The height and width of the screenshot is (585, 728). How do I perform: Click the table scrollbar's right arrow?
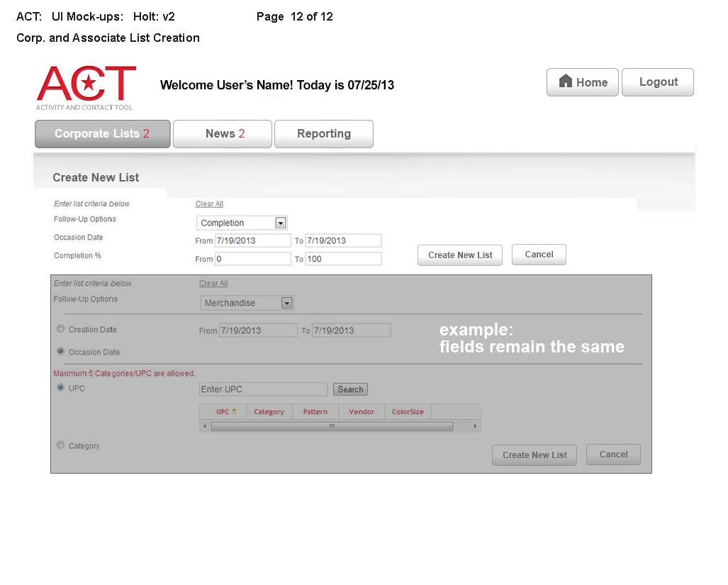[x=475, y=426]
